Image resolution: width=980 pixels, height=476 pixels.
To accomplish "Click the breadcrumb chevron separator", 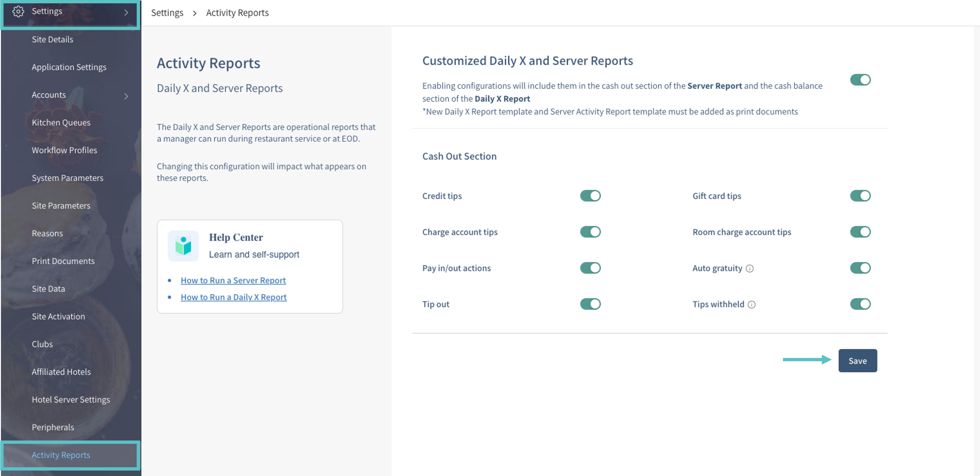I will click(195, 13).
